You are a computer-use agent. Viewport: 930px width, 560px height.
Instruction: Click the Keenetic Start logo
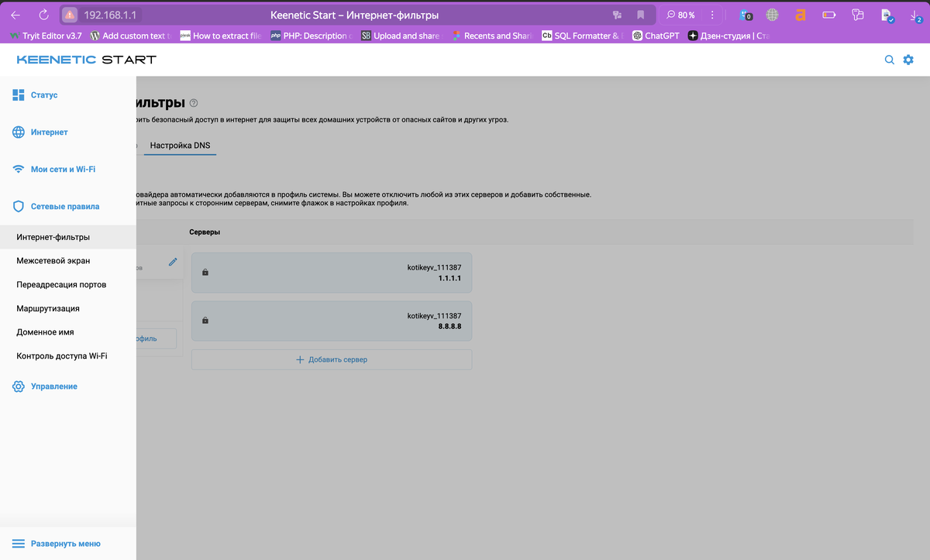coord(86,60)
